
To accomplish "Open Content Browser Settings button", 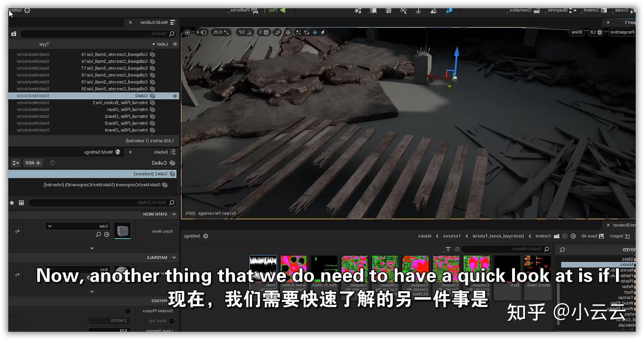I will [196, 236].
